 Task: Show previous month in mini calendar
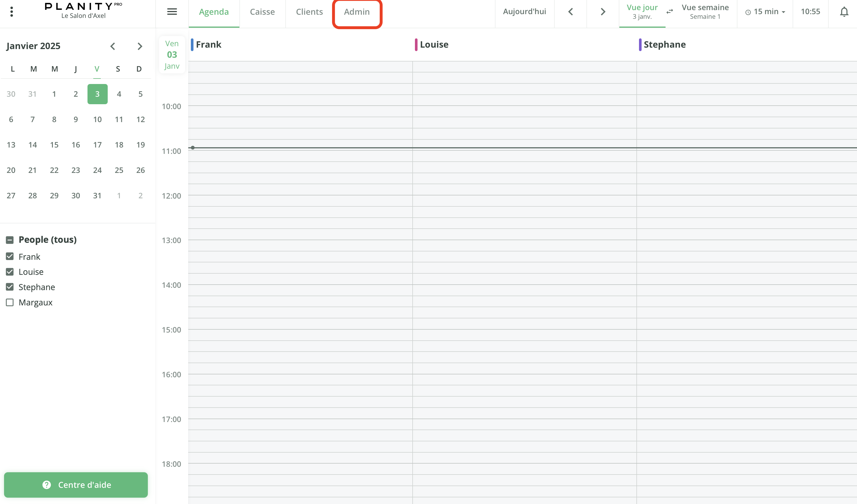[113, 46]
